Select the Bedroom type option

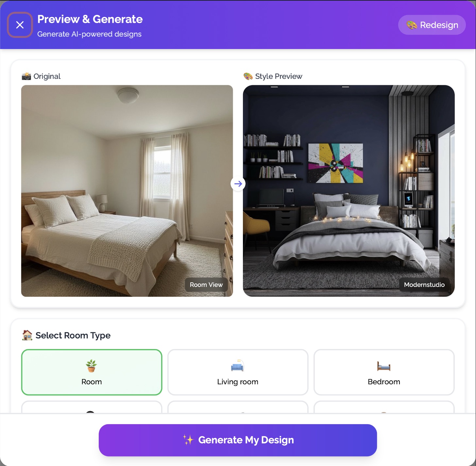coord(384,372)
